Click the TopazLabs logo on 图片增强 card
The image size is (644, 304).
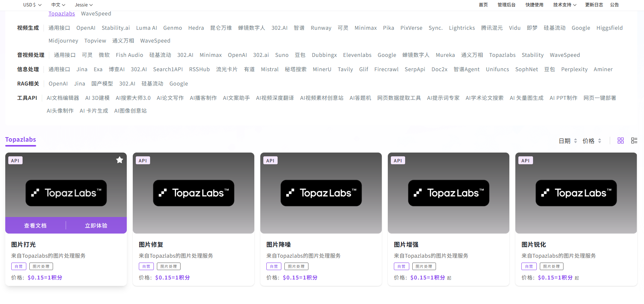448,193
